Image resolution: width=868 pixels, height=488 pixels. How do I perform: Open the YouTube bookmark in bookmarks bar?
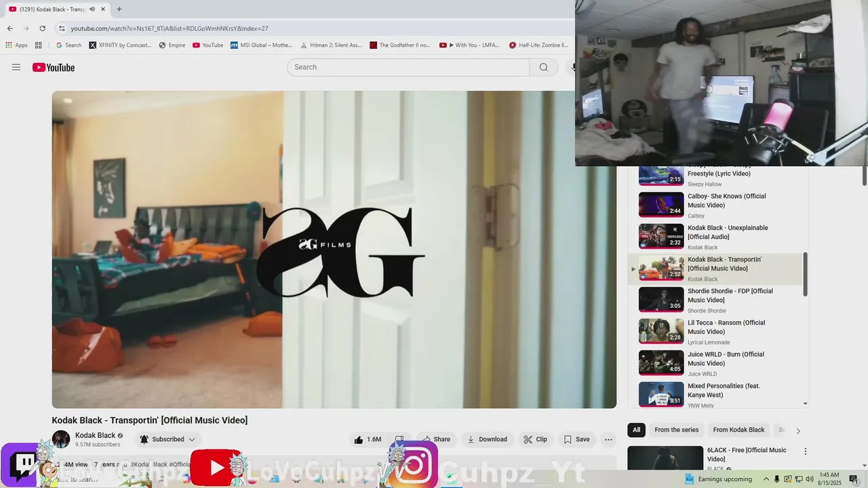pyautogui.click(x=208, y=45)
